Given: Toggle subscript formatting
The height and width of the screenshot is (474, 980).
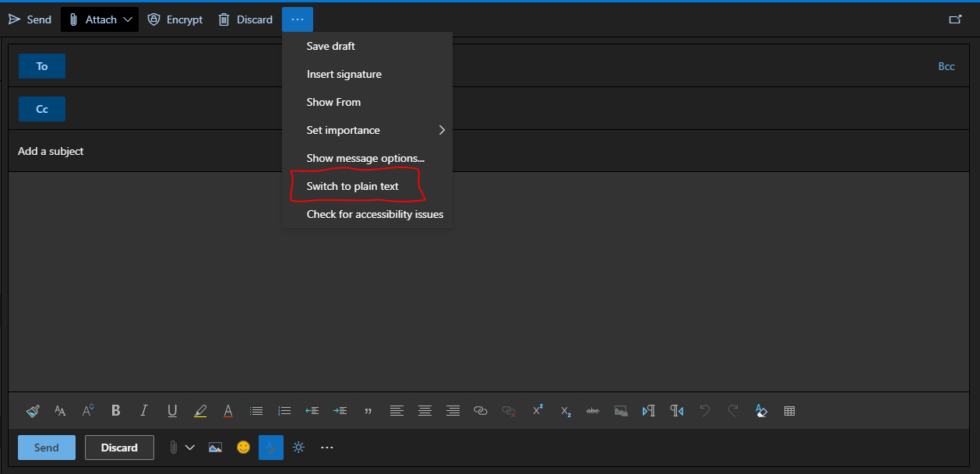Looking at the screenshot, I should [566, 411].
